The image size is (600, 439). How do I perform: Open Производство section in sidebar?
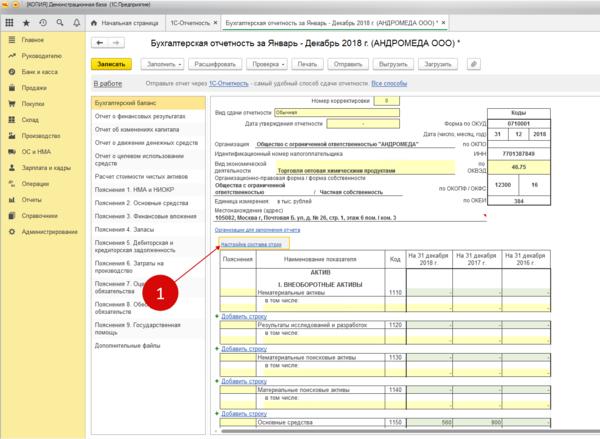(41, 136)
